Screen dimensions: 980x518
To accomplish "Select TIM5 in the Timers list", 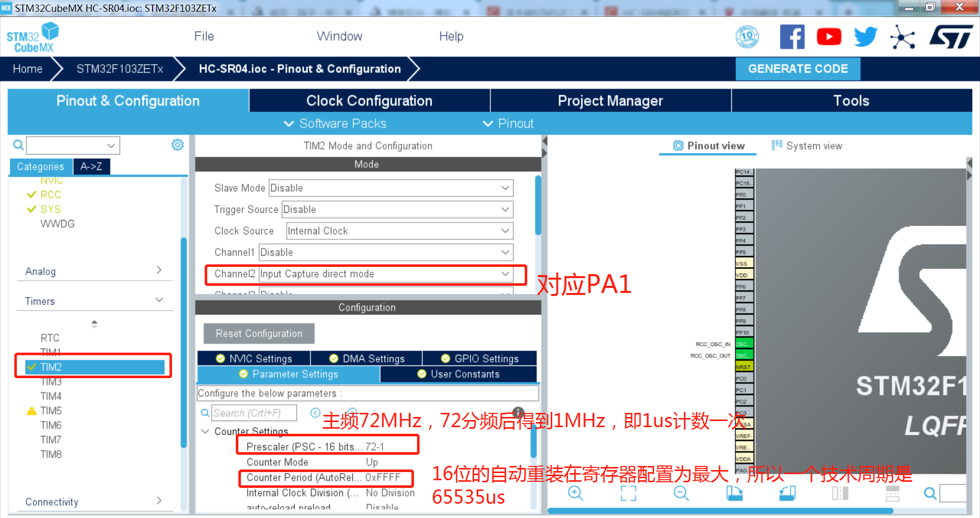I will [51, 411].
